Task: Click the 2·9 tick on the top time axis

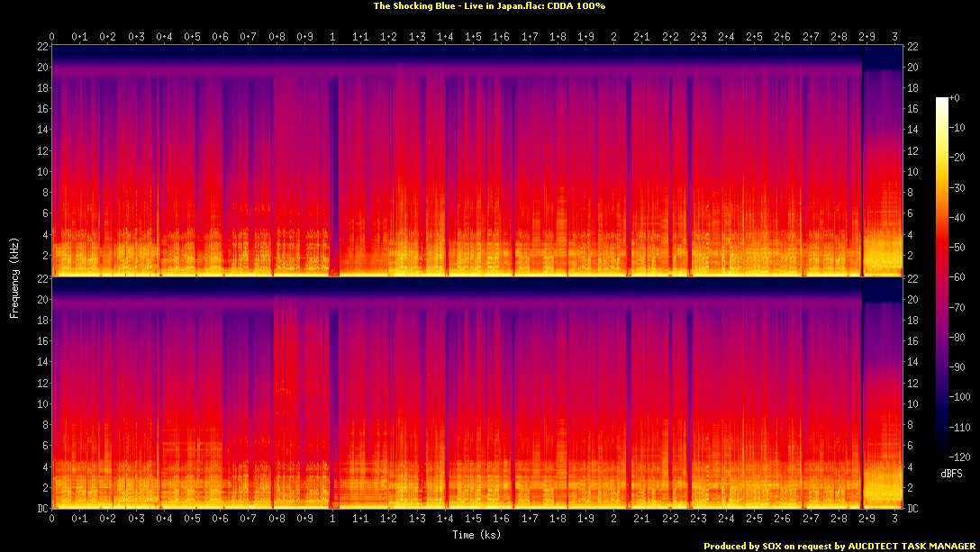Action: (x=866, y=37)
